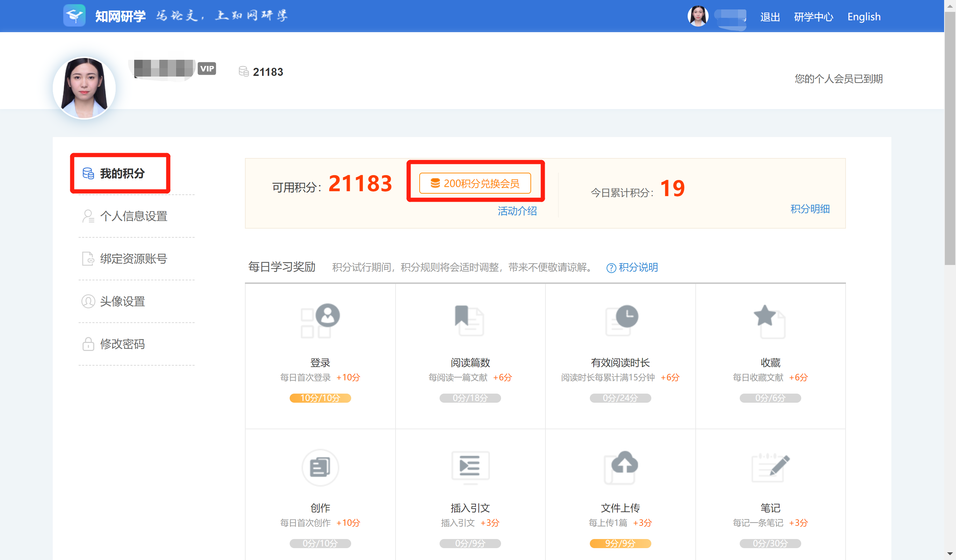Click the 笔记 pencil notepad icon
This screenshot has width=956, height=560.
click(x=770, y=467)
